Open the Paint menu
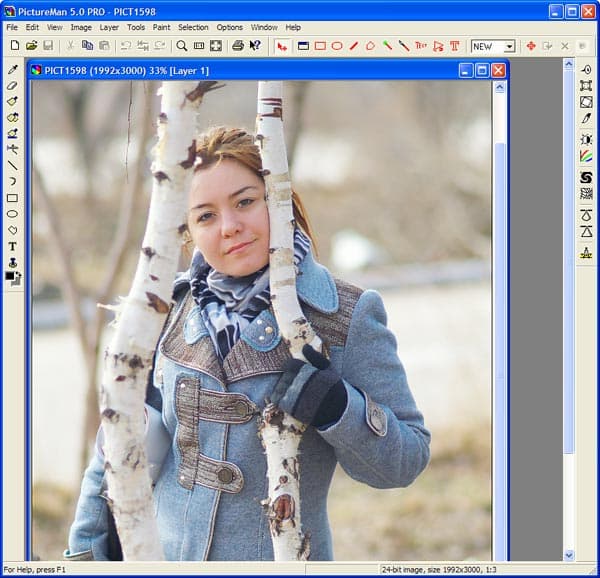Screen dimensions: 600x578 click(161, 28)
